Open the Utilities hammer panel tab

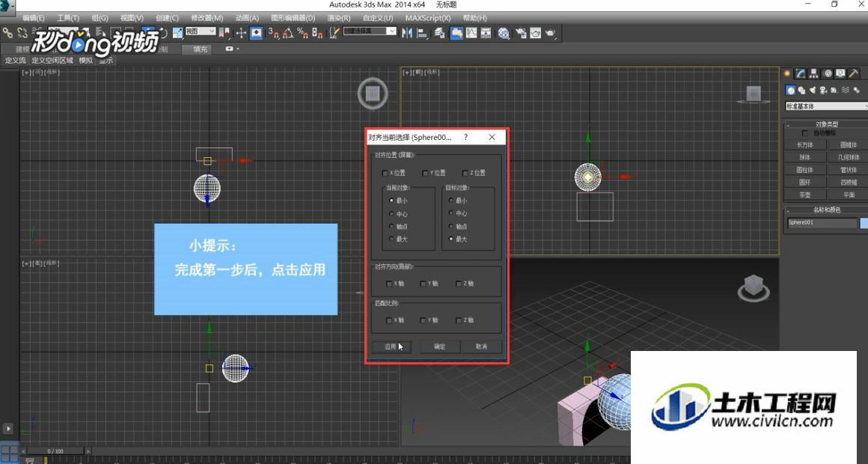coord(855,73)
